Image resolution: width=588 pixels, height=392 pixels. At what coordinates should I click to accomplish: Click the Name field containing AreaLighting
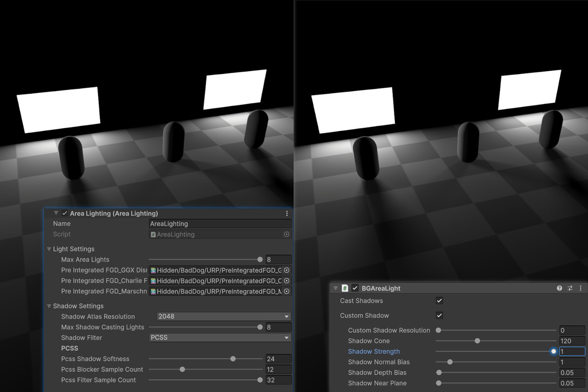220,224
